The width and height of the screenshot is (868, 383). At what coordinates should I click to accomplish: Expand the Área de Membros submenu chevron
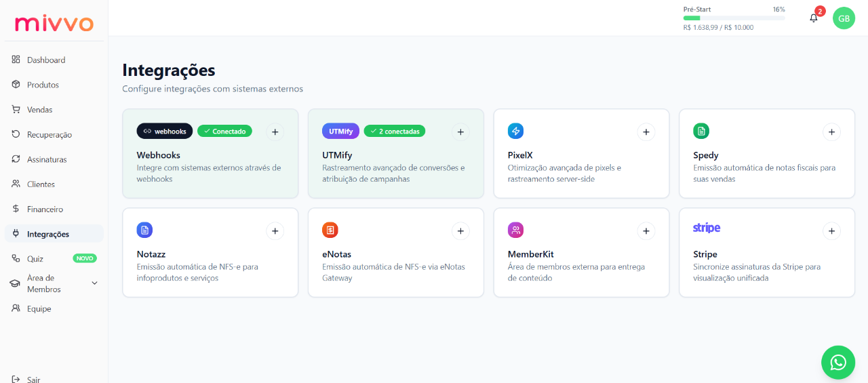[x=94, y=283]
